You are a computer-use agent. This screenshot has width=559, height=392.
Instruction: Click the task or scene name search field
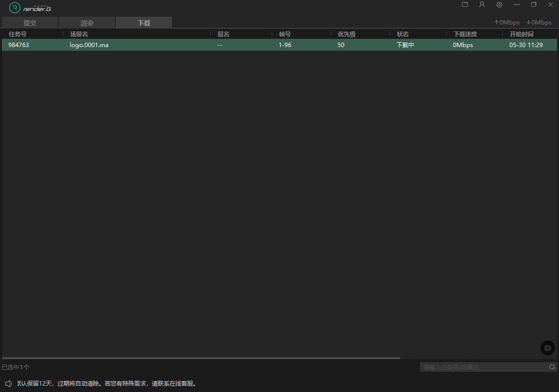coord(484,367)
